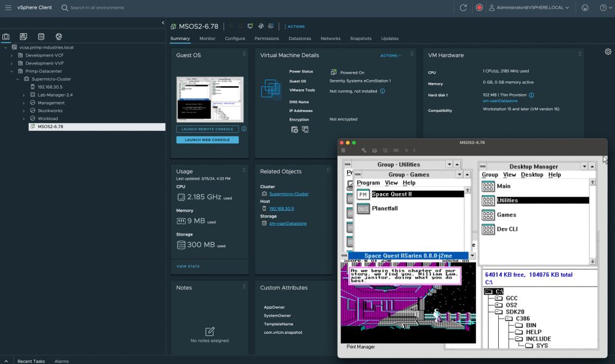The height and width of the screenshot is (364, 615).
Task: Open Virtual Machine Details ACTIONS dropdown
Action: point(391,56)
